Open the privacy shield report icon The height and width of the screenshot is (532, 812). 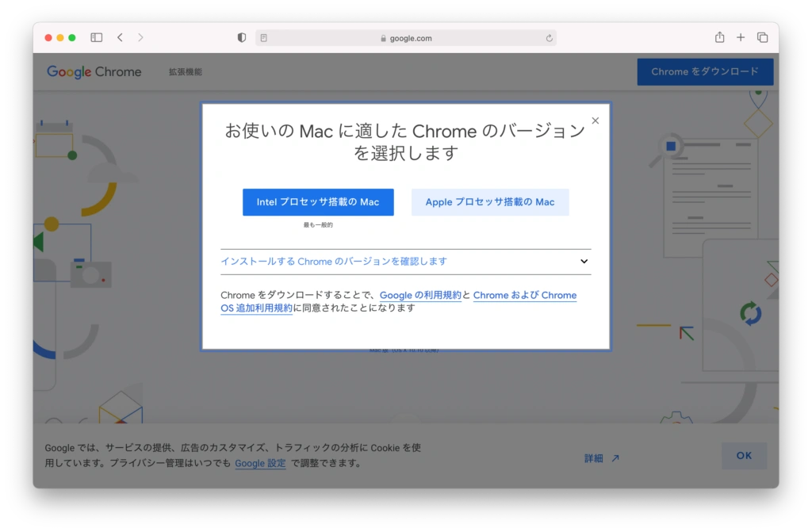click(241, 37)
